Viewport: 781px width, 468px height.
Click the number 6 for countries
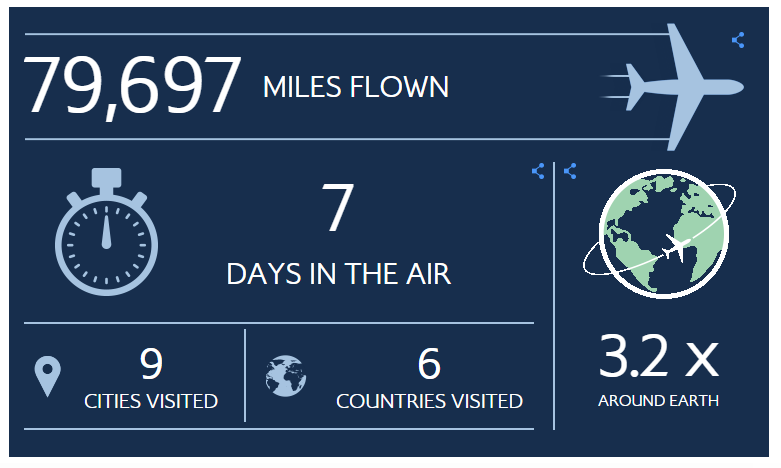pyautogui.click(x=429, y=364)
